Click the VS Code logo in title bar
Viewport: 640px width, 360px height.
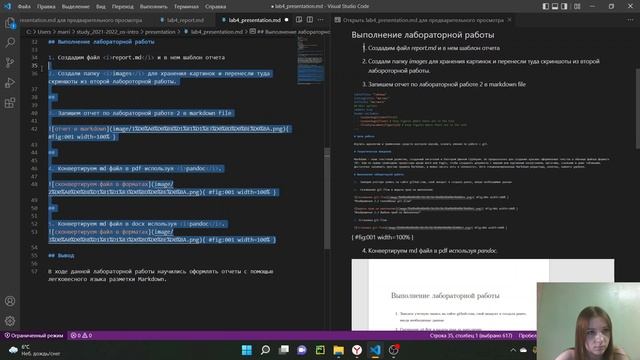(7, 6)
